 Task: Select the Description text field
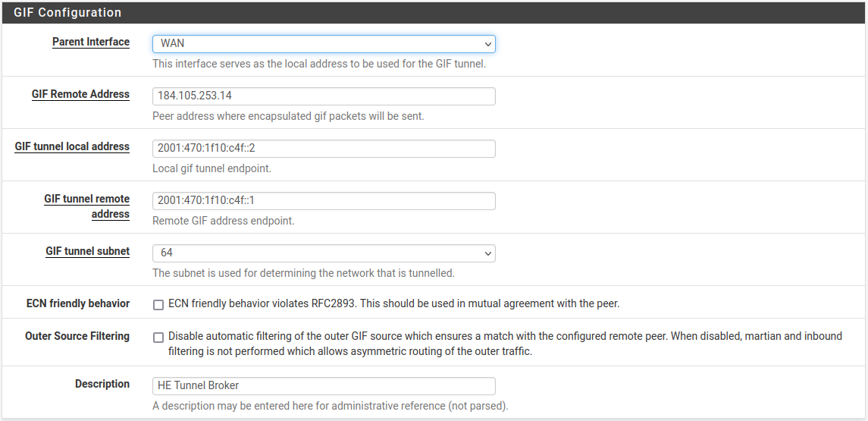[324, 385]
